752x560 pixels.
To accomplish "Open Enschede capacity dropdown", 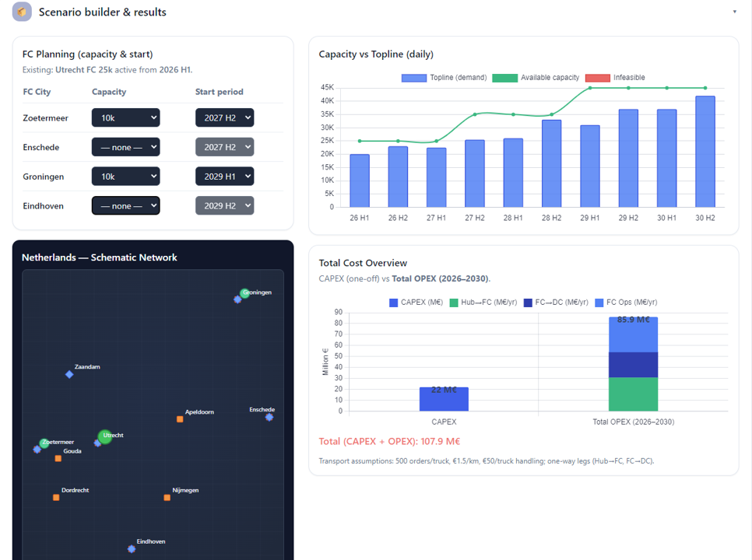I will [x=125, y=147].
